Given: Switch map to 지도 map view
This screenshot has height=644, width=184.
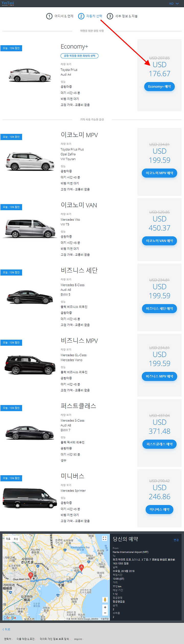Looking at the screenshot, I should (8, 539).
